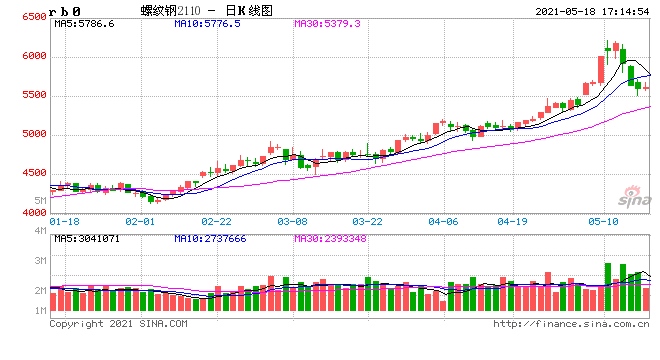Viewport: 660px width, 360px height.
Task: Click the price MA5:5786.6 indicator
Action: coord(84,24)
